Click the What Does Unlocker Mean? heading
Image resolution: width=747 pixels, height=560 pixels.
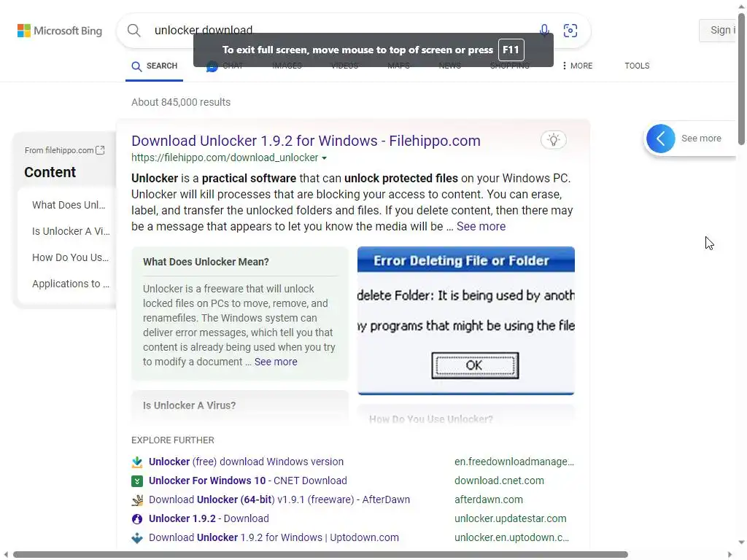pos(206,262)
